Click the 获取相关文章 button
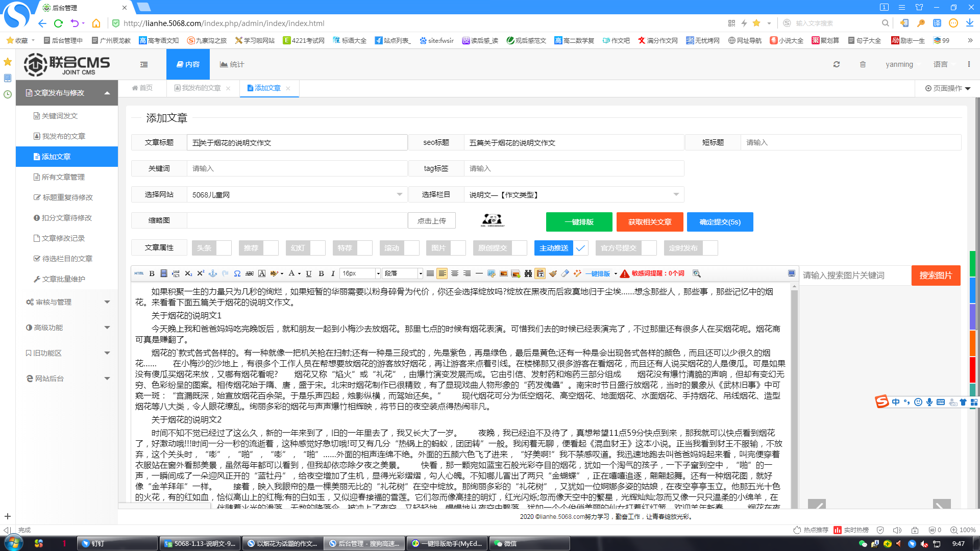980x551 pixels. 650,221
